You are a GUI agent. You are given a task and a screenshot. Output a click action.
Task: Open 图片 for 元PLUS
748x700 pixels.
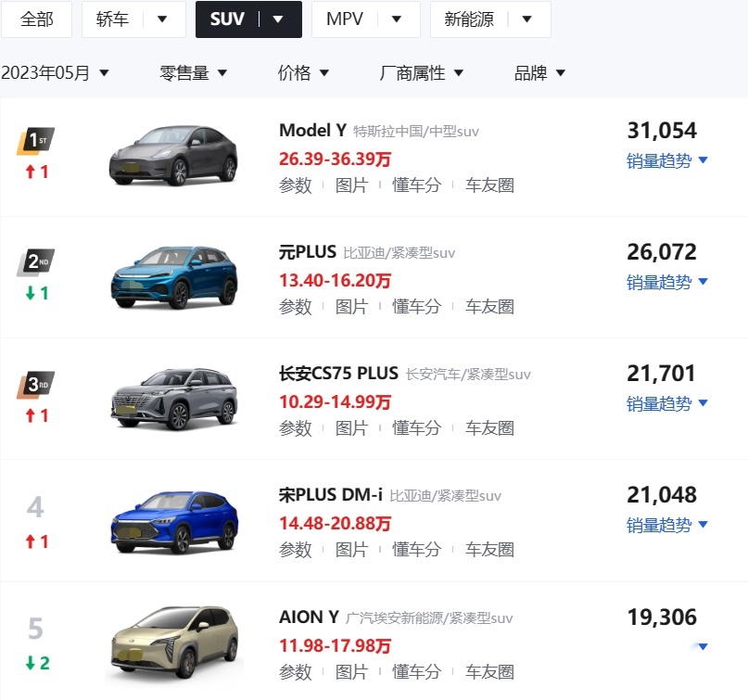[351, 307]
